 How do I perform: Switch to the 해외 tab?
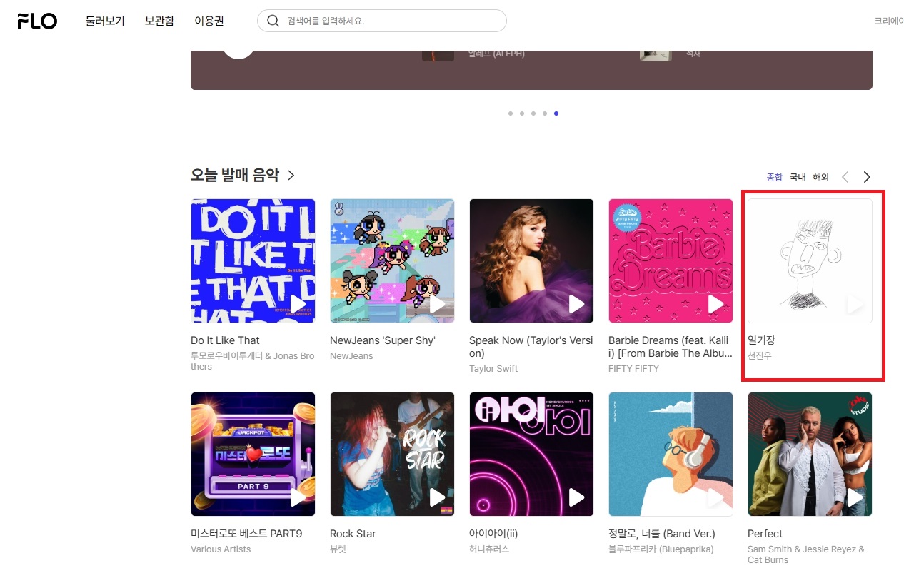tap(820, 177)
